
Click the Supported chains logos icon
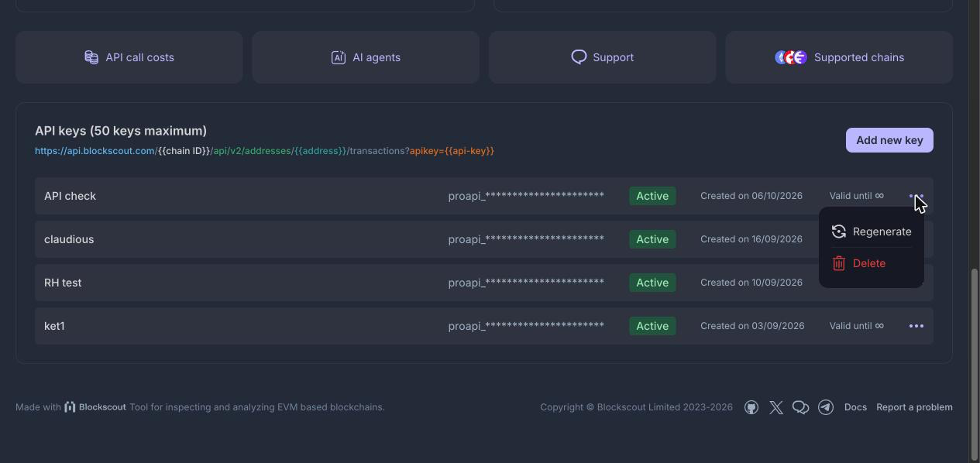[x=791, y=57]
